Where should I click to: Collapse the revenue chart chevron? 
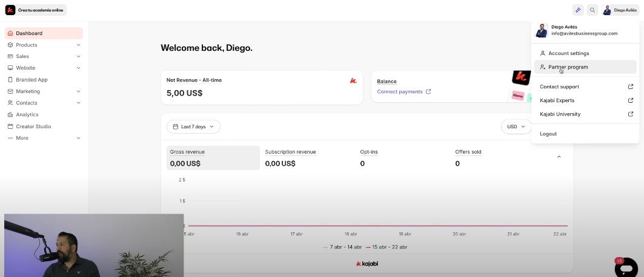click(559, 157)
